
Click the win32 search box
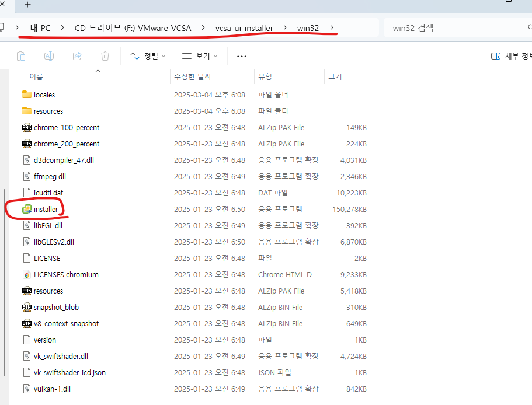point(458,28)
